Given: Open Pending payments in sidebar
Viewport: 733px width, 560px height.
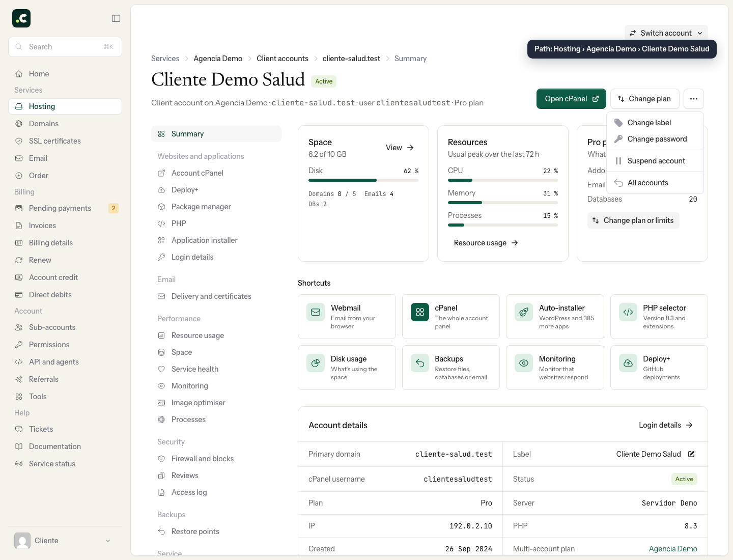Looking at the screenshot, I should pyautogui.click(x=65, y=208).
